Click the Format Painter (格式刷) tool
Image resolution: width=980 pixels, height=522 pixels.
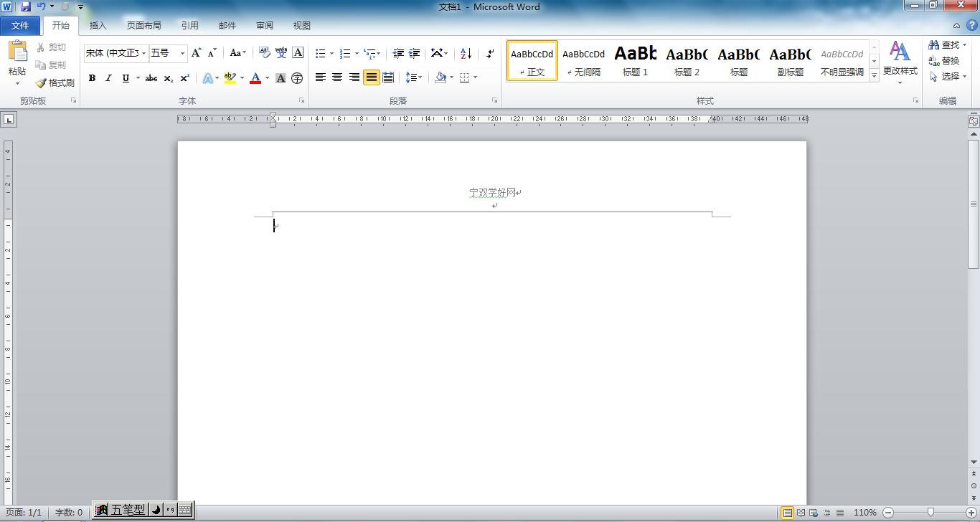[x=55, y=82]
